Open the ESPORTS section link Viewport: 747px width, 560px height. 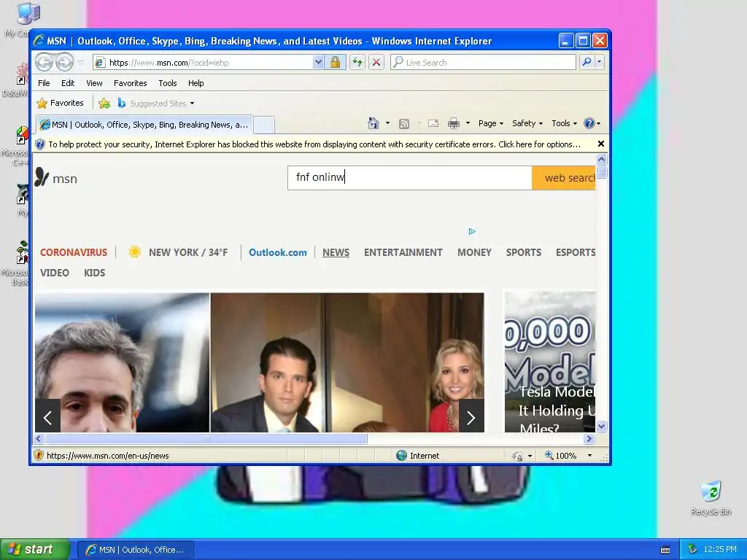pyautogui.click(x=576, y=252)
